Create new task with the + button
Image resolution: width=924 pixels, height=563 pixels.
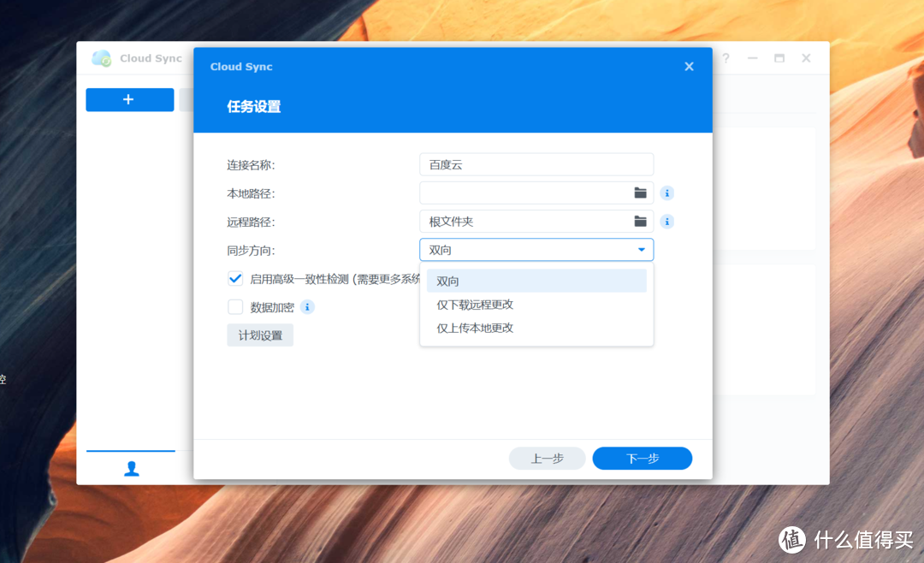[x=129, y=99]
